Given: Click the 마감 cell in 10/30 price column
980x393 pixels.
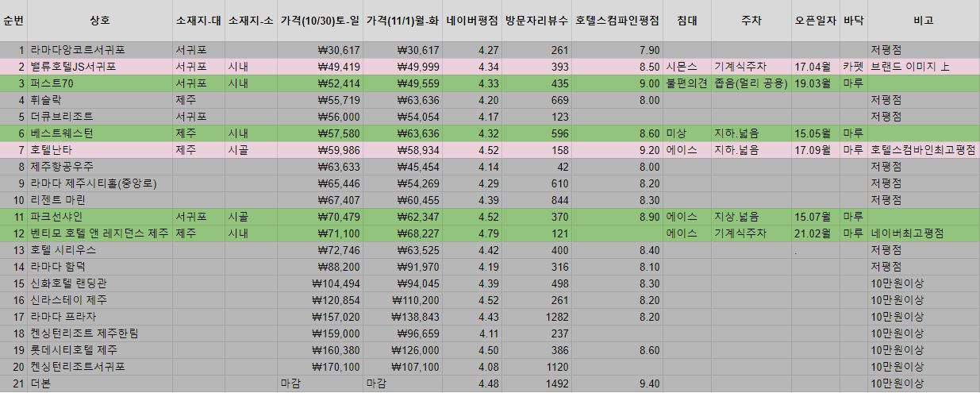Looking at the screenshot, I should (x=320, y=383).
